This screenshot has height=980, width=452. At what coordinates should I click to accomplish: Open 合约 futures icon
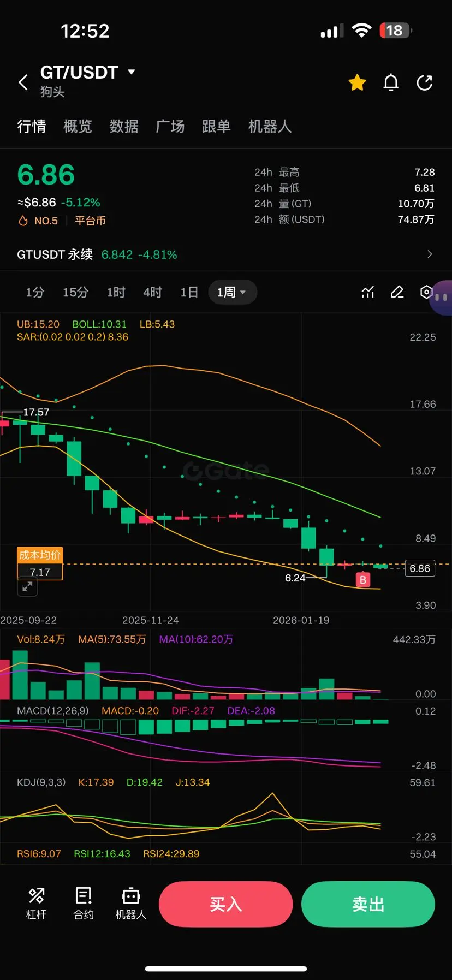point(84,904)
